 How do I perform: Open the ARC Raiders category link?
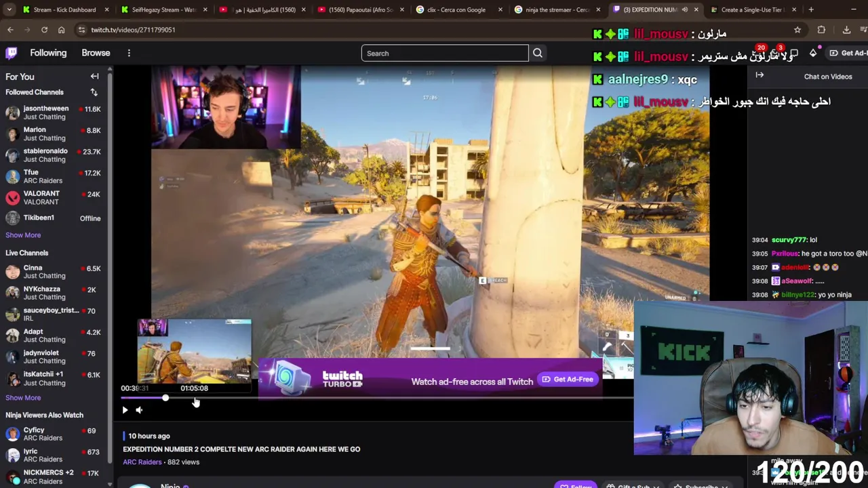click(142, 462)
